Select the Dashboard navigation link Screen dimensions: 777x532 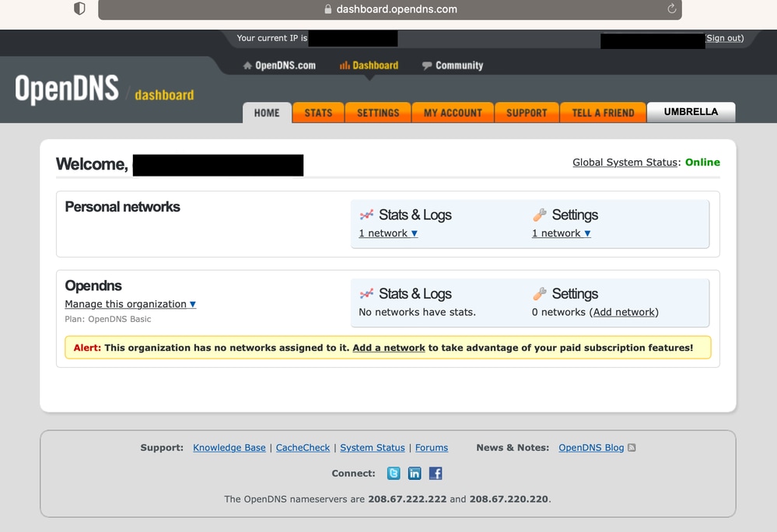(375, 65)
